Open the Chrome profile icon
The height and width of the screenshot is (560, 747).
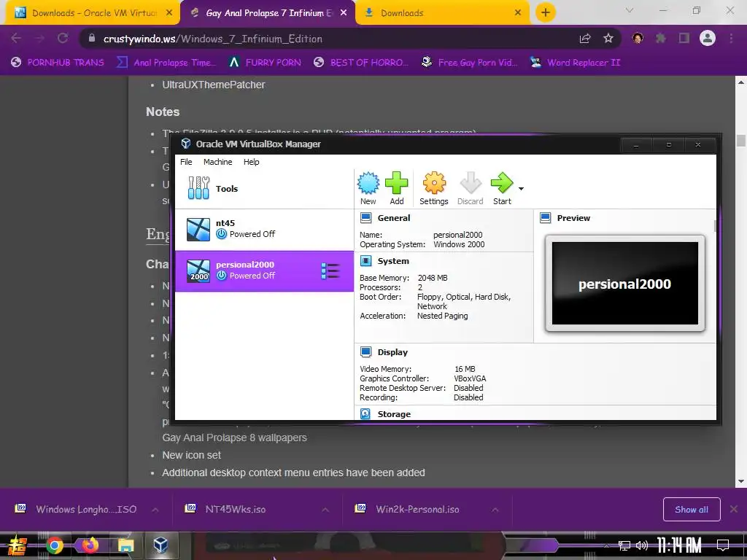(708, 38)
